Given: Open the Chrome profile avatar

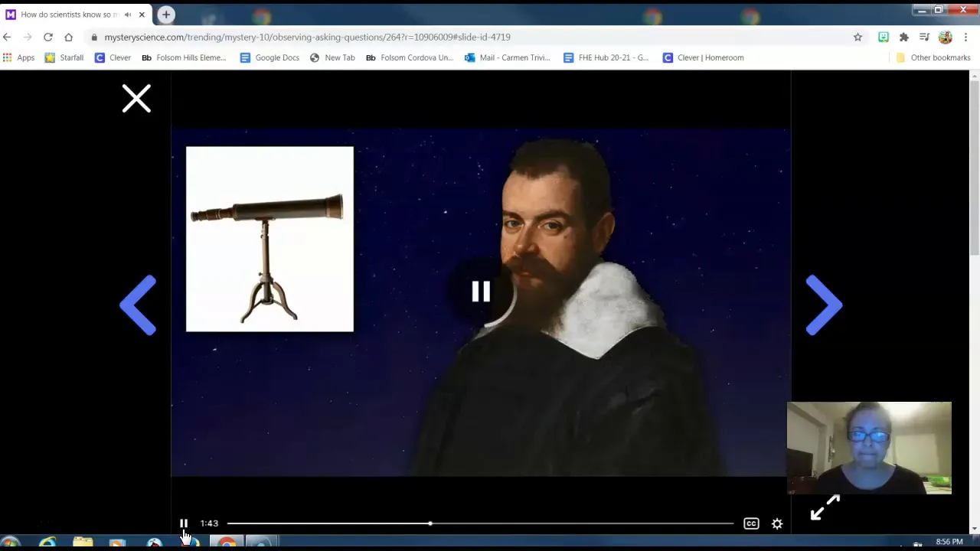Looking at the screenshot, I should (x=946, y=37).
